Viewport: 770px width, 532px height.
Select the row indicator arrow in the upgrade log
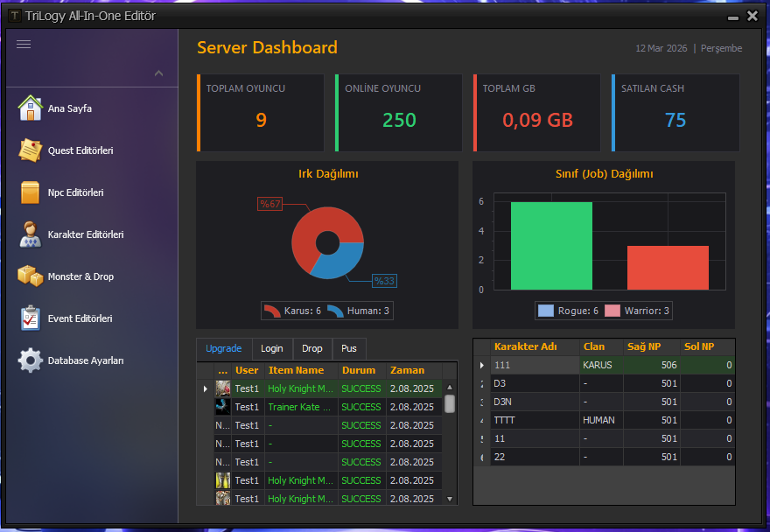point(206,388)
